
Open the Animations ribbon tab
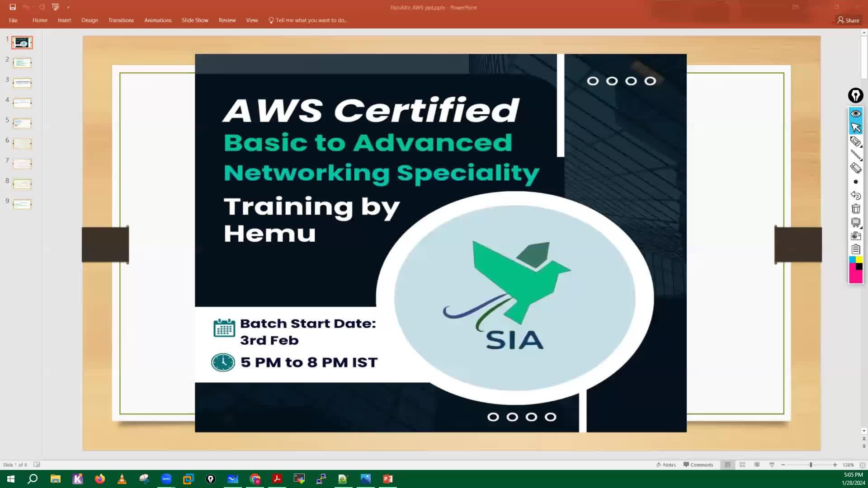(x=158, y=20)
